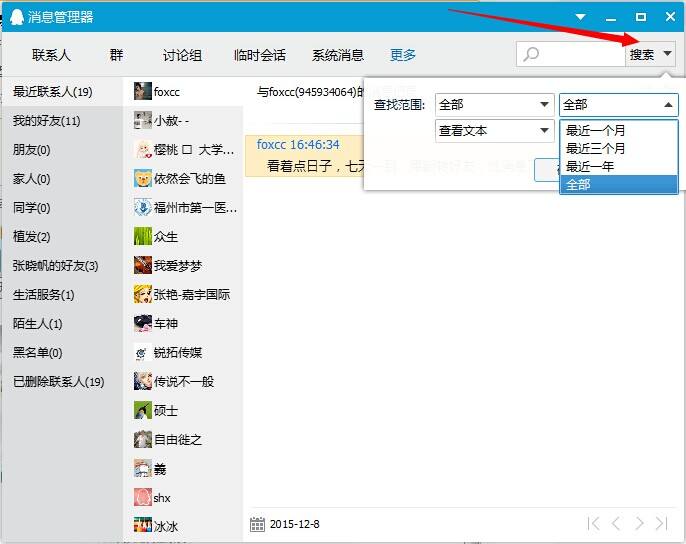
Task: Click avatar of 小赦- -
Action: [143, 120]
